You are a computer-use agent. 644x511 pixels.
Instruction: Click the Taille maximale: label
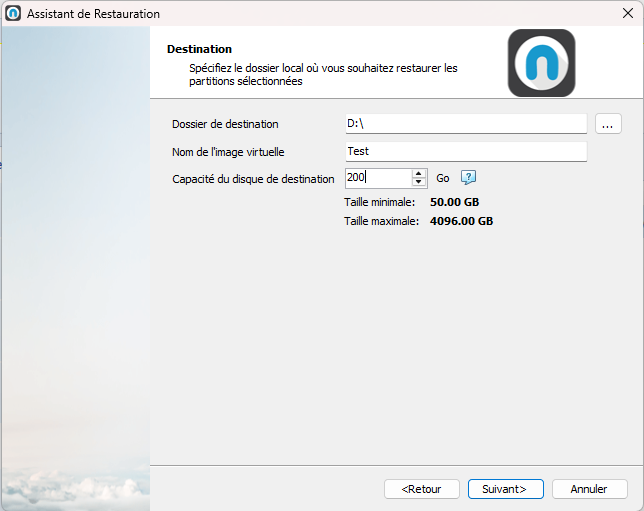(x=381, y=221)
